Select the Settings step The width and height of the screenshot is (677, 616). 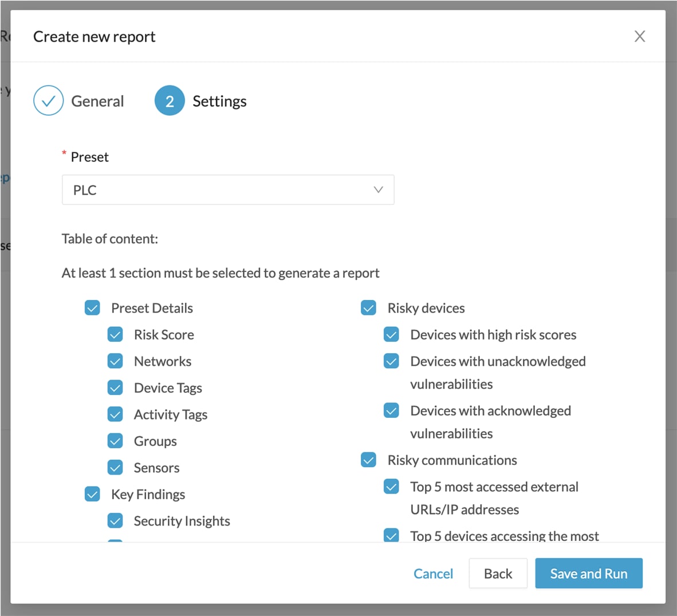(x=219, y=100)
